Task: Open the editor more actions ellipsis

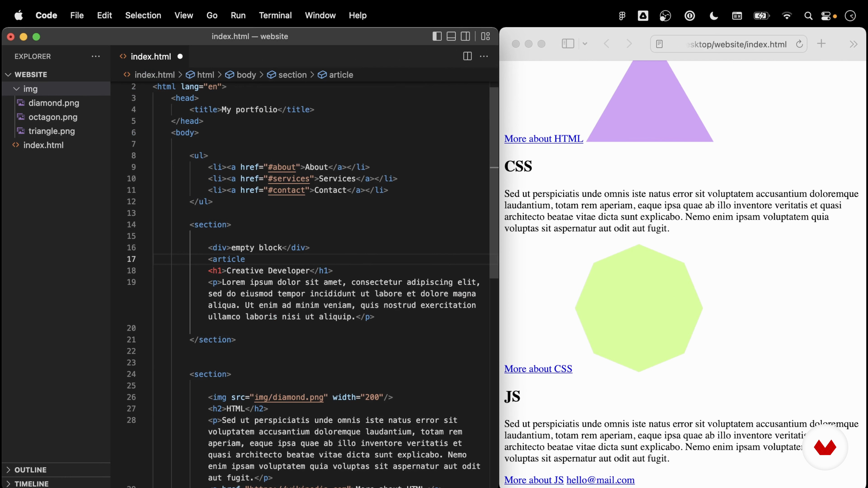Action: 484,56
